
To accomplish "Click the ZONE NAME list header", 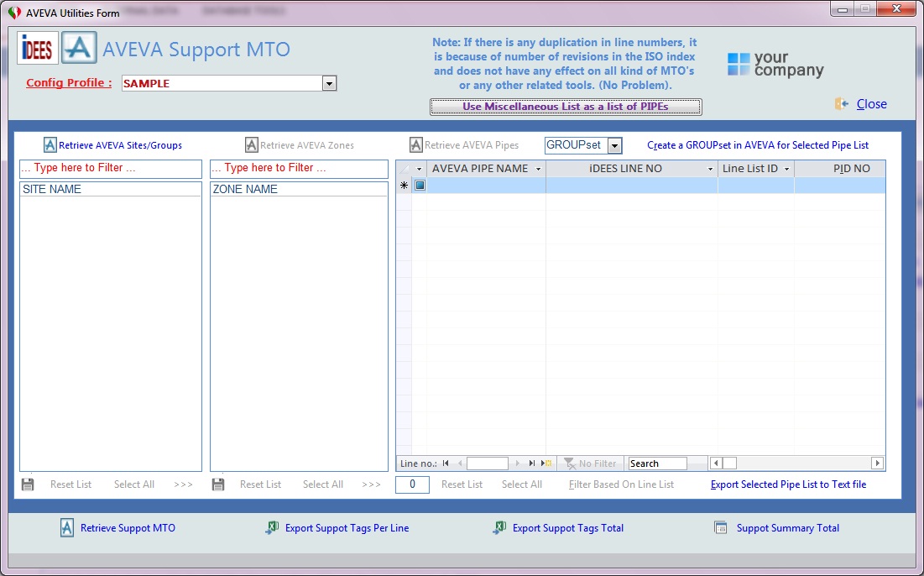I will pos(300,189).
